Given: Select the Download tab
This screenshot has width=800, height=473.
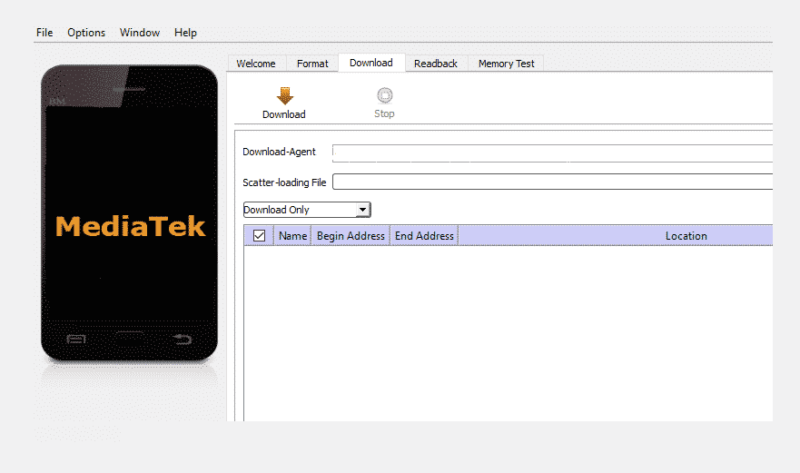Looking at the screenshot, I should pyautogui.click(x=371, y=63).
